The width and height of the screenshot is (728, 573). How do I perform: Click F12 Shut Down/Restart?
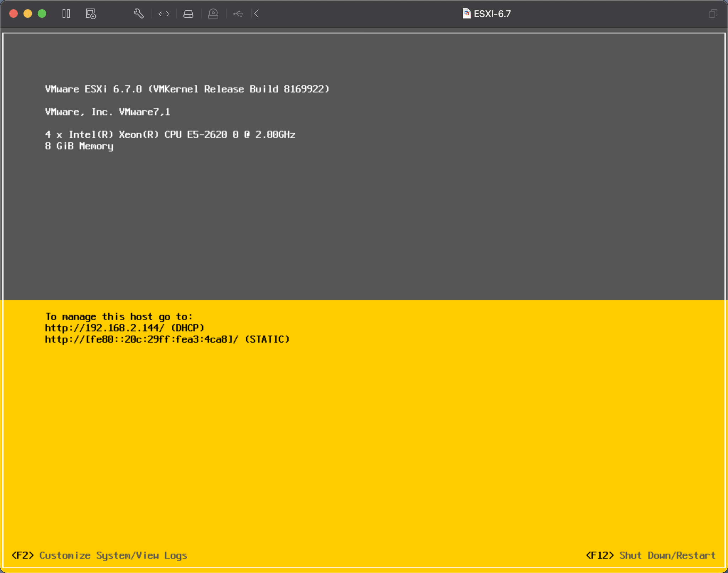(651, 555)
